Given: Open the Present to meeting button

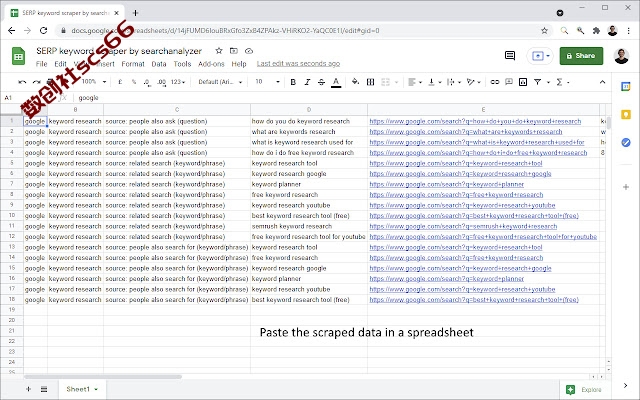Looking at the screenshot, I should [540, 56].
